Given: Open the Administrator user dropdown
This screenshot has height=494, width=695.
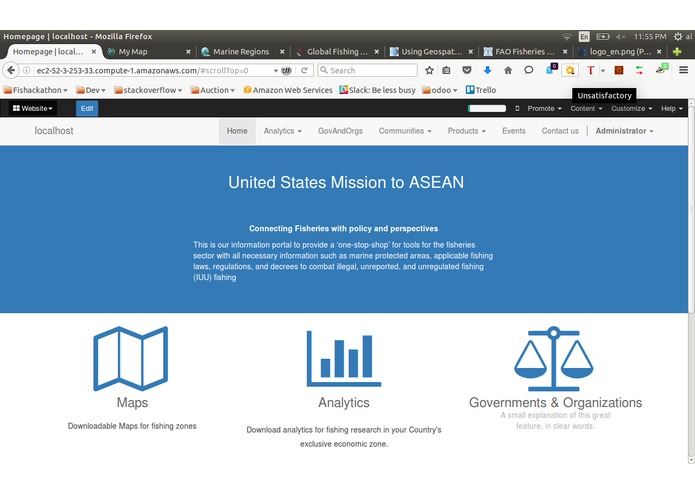Looking at the screenshot, I should coord(624,131).
